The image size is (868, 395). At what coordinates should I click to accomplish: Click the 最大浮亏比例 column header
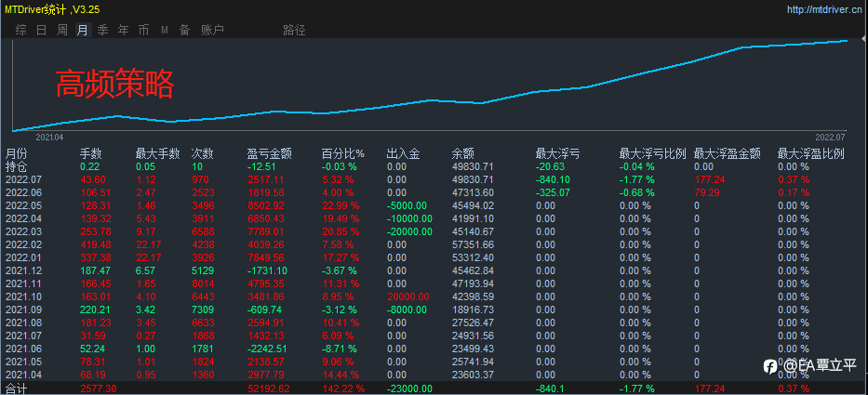point(653,153)
